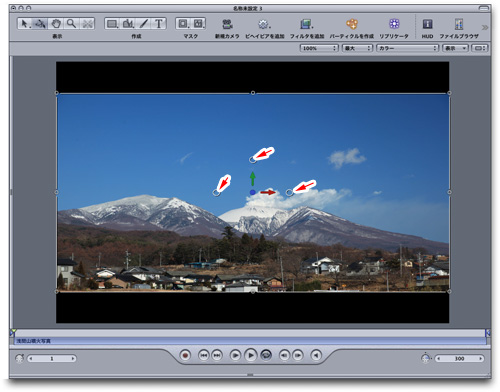Image resolution: width=500 pixels, height=392 pixels.
Task: Click the project duration field showing 300
Action: [459, 358]
